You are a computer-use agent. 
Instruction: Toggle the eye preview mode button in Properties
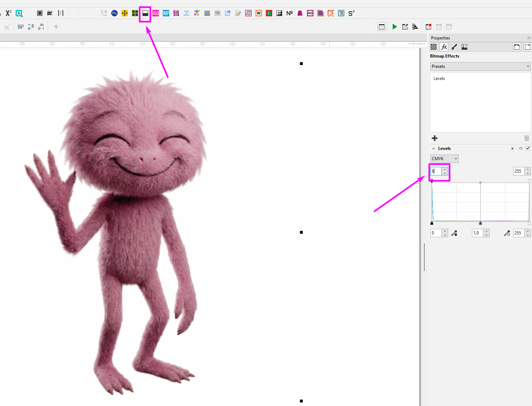tap(528, 47)
